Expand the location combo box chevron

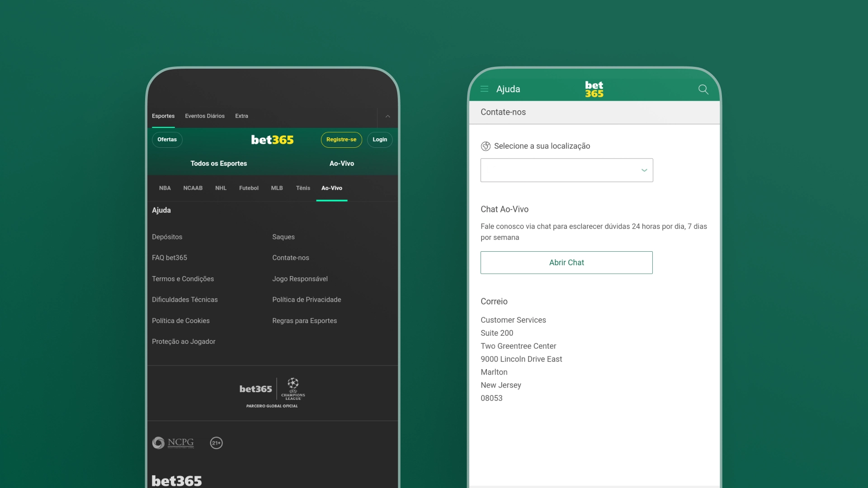pyautogui.click(x=644, y=170)
